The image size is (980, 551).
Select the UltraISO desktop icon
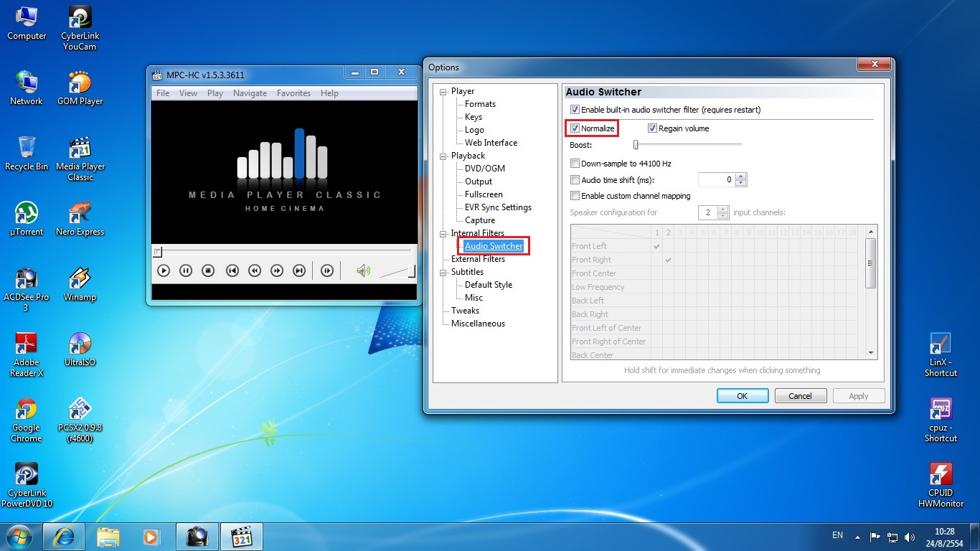(80, 350)
